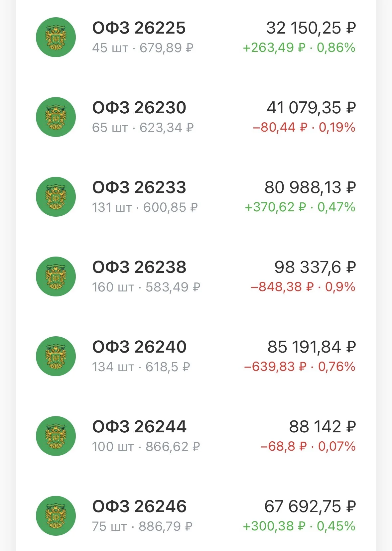The image size is (392, 551).
Task: Open the ОФЗ 26230 bond title
Action: (139, 108)
